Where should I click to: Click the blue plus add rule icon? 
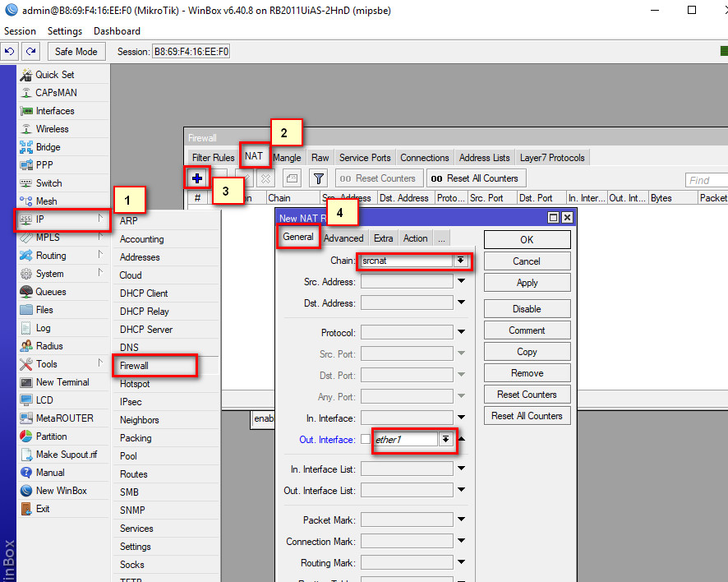pyautogui.click(x=197, y=178)
